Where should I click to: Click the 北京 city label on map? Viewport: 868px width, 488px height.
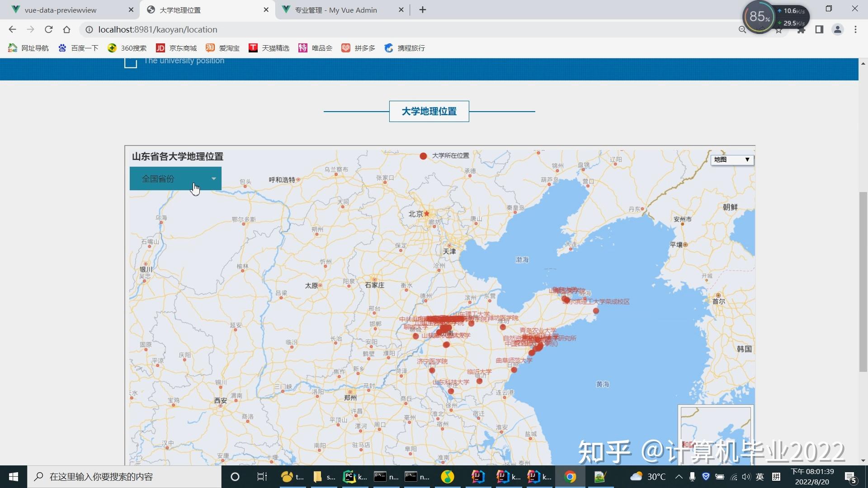coord(415,214)
